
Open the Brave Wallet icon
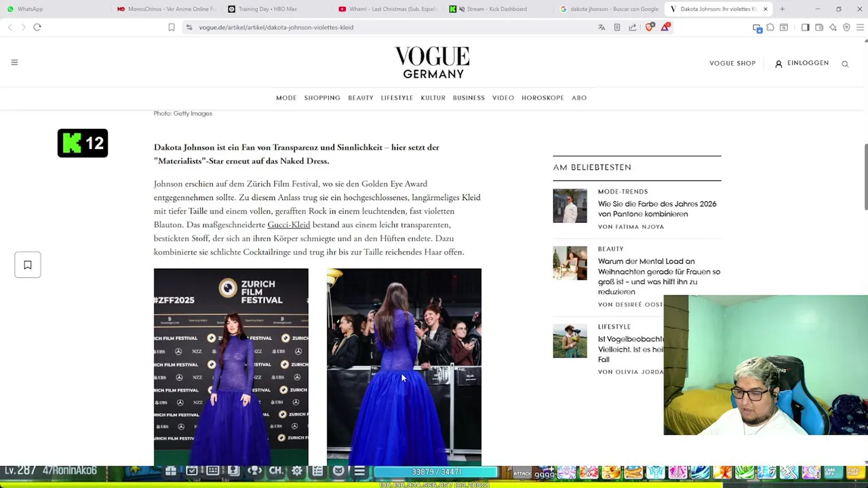click(819, 27)
